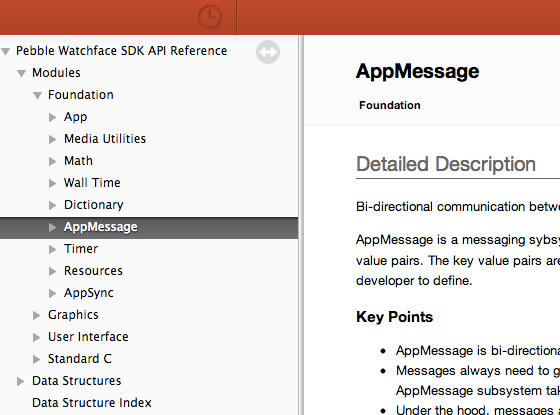560x415 pixels.
Task: Open the Data Structures entry
Action: pos(76,381)
